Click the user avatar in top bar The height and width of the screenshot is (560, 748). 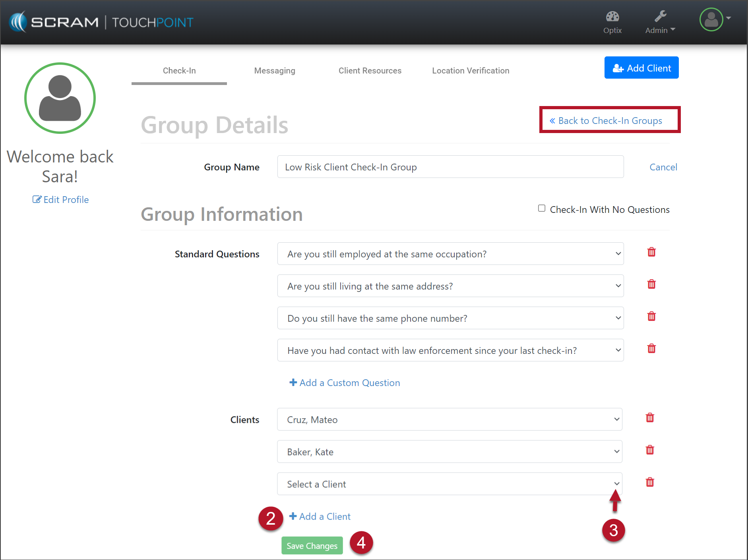711,19
